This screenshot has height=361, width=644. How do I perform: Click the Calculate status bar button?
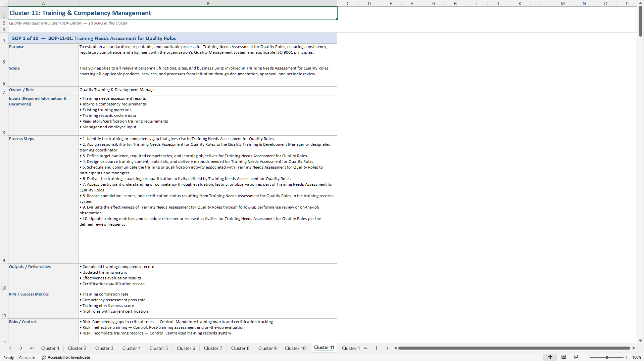[27, 358]
